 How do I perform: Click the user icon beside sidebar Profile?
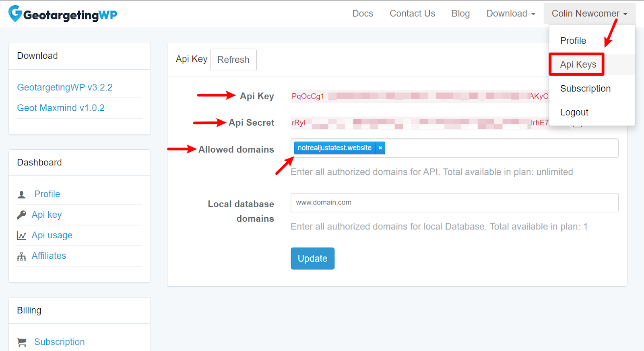tap(22, 195)
